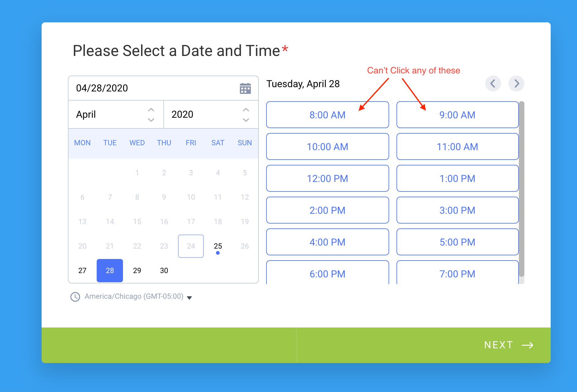Select the 5:00 PM time slot
The image size is (577, 392).
click(457, 242)
